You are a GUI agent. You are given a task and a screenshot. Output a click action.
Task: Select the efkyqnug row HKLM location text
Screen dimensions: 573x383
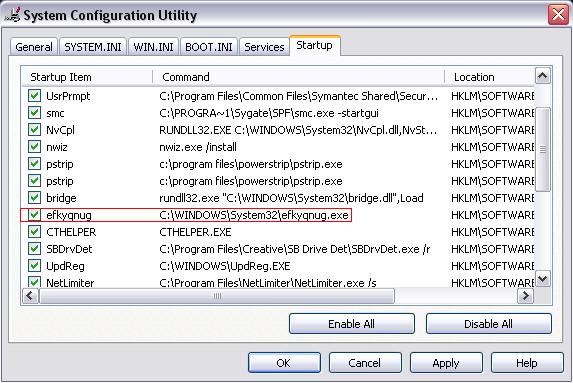[x=493, y=215]
